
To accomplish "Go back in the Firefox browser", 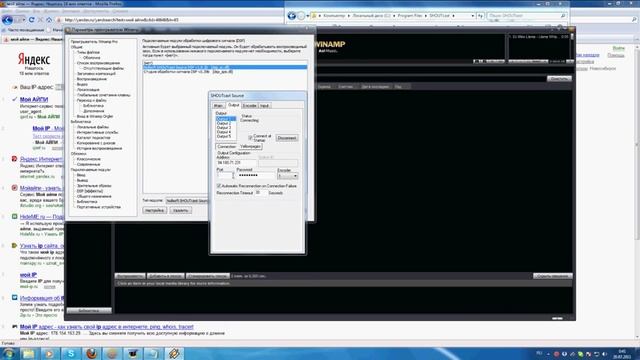I will (7, 20).
